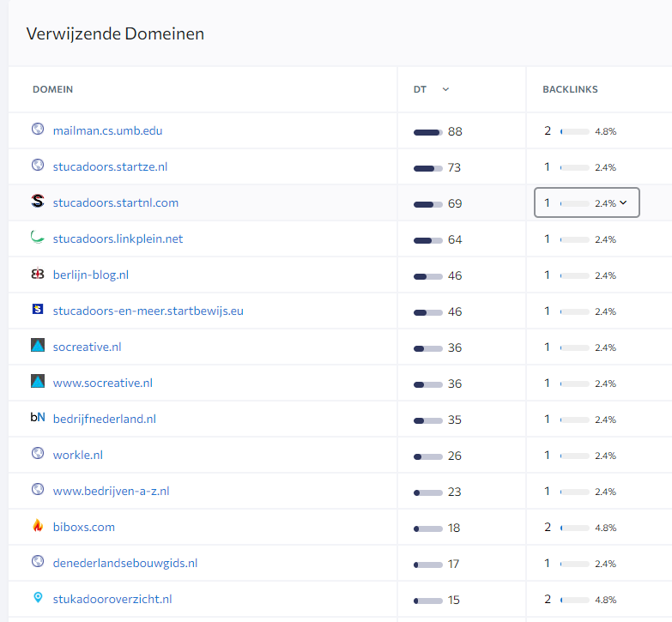
Task: Open the biboxs.com link
Action: 84,527
